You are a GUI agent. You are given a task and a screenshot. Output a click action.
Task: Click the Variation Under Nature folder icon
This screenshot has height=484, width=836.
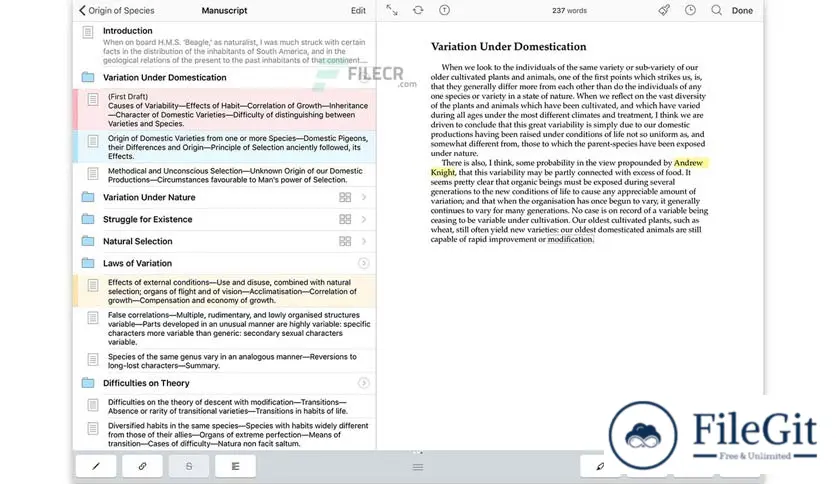point(88,197)
